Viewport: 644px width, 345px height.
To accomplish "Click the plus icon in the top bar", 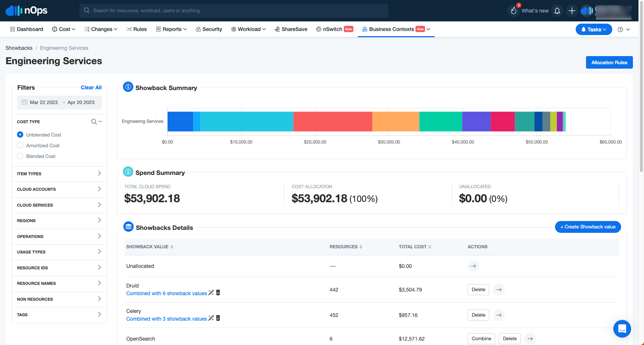I will pyautogui.click(x=572, y=11).
